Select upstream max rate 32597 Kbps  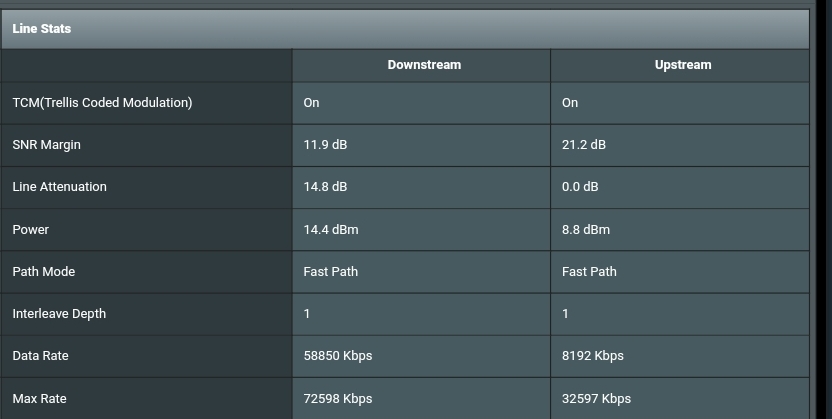tap(596, 398)
